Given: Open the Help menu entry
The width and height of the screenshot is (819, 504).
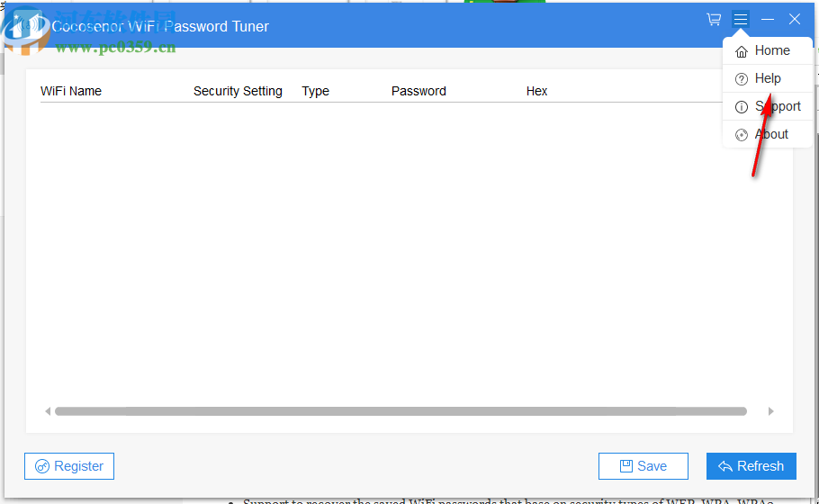Looking at the screenshot, I should pos(768,78).
